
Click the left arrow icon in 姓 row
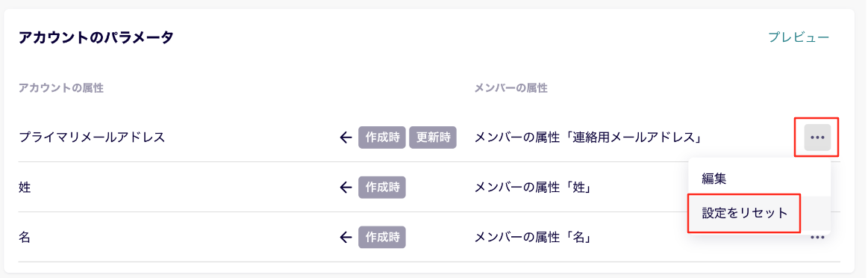pos(346,188)
